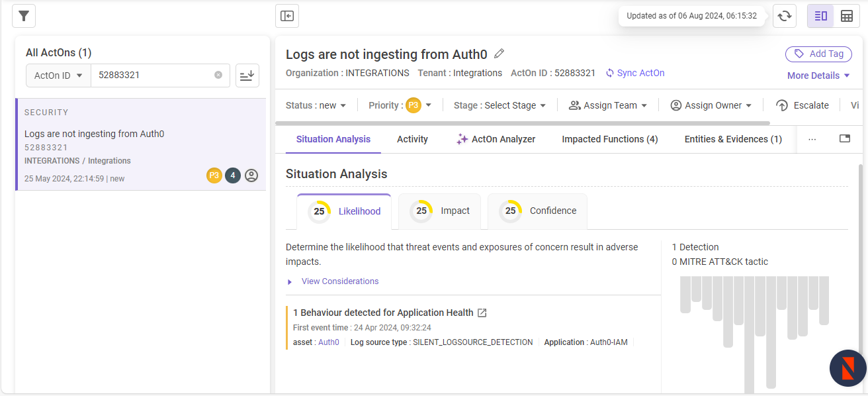Screen dimensions: 868x396
Task: Click the count badge showing 4
Action: tap(232, 175)
